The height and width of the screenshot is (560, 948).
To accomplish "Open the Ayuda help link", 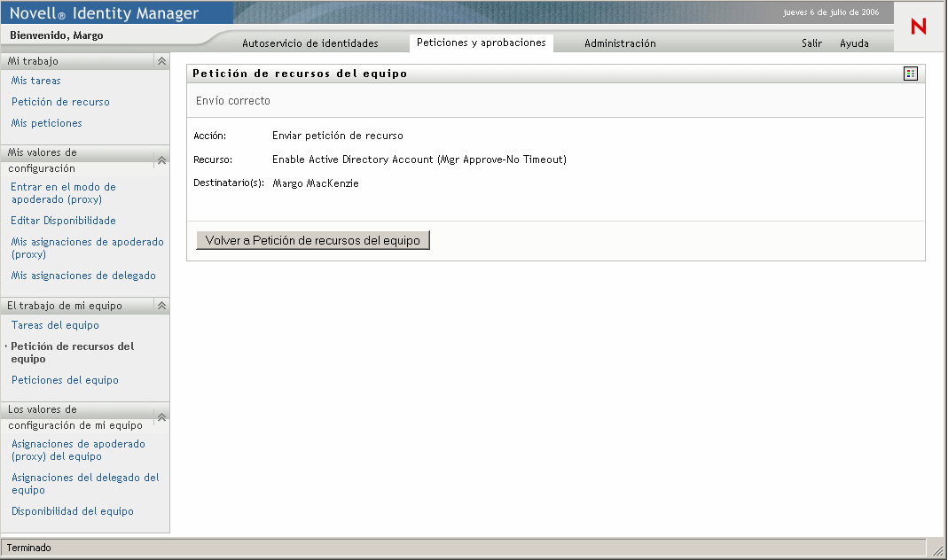I will [x=854, y=43].
